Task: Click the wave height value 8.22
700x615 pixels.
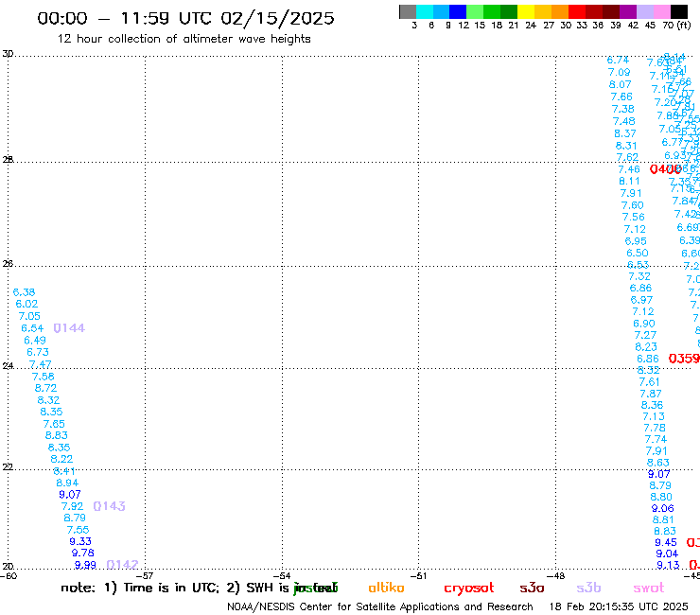Action: [61, 459]
